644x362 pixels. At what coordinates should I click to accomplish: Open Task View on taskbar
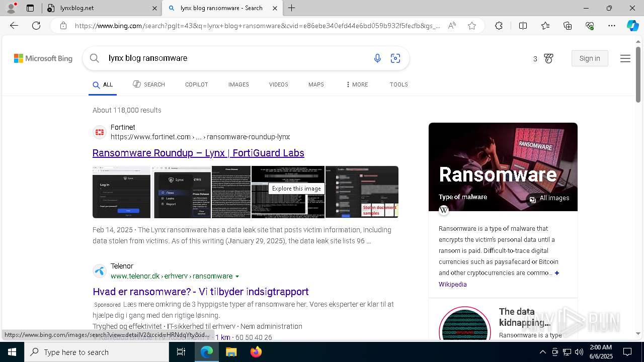tap(181, 352)
